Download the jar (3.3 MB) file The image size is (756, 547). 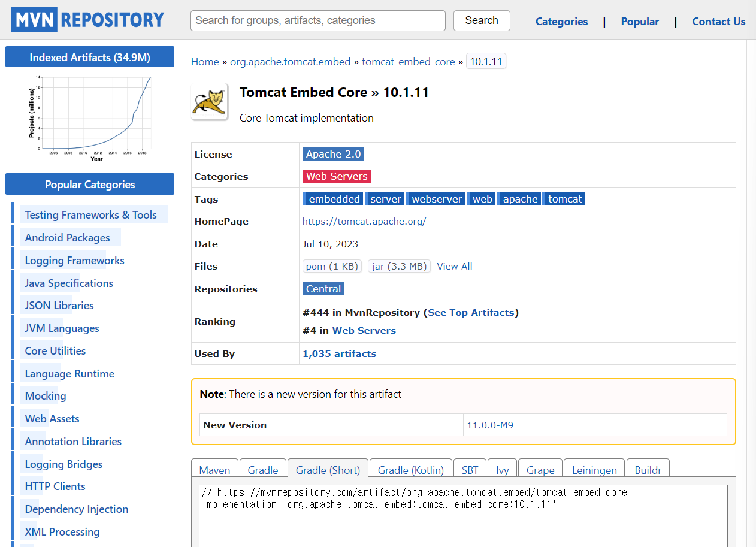pos(399,266)
